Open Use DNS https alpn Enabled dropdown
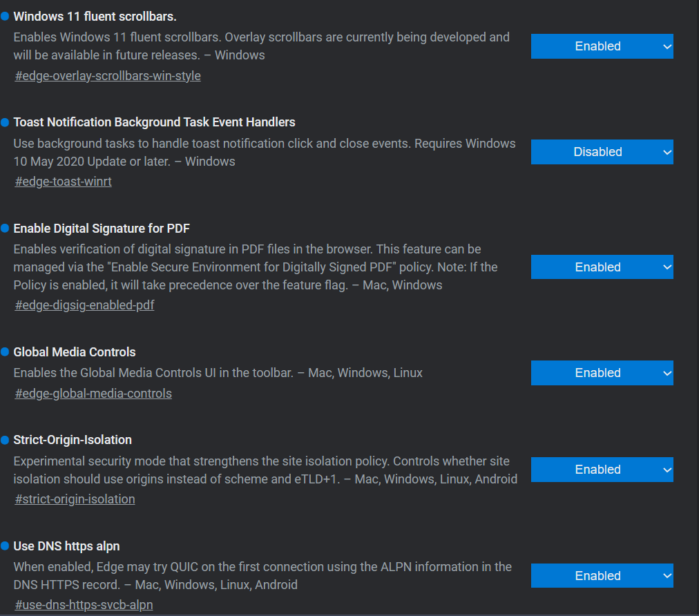Viewport: 699px width, 616px height. coord(602,575)
